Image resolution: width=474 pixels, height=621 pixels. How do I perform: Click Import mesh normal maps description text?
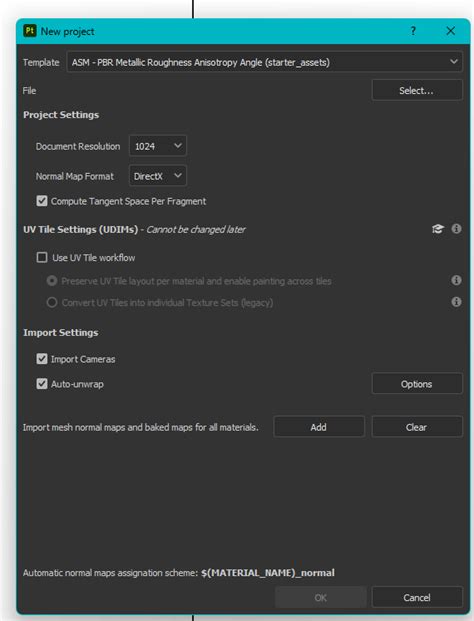point(141,427)
